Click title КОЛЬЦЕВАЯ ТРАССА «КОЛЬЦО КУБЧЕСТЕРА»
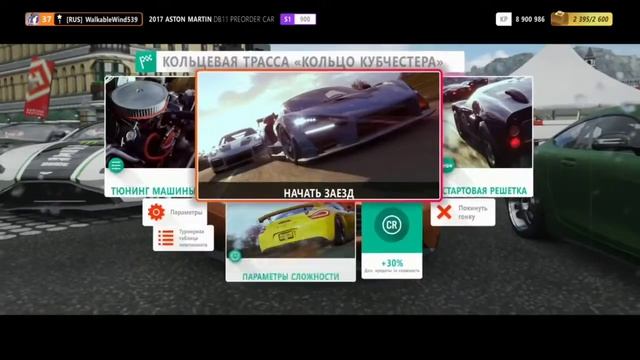 pos(302,62)
